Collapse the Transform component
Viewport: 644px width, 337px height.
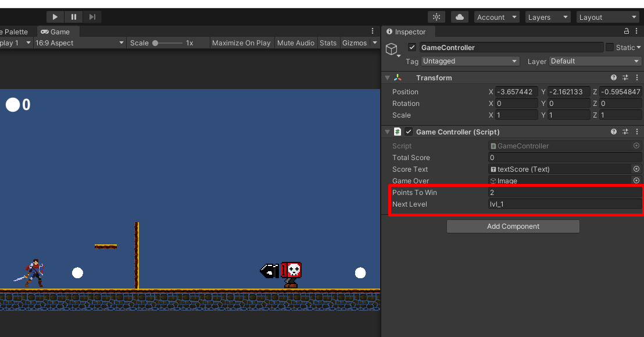pyautogui.click(x=387, y=78)
